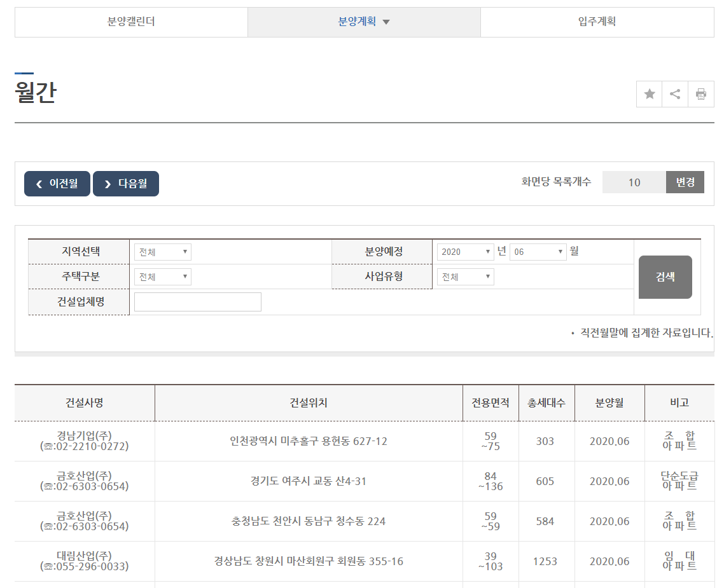
Task: Click the 월간 page heading
Action: pyautogui.click(x=36, y=92)
